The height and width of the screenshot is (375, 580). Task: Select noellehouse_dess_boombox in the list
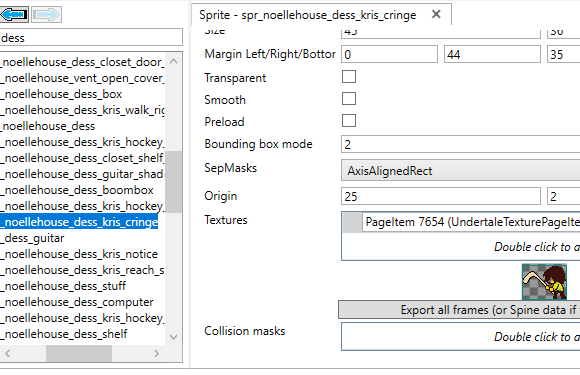[x=77, y=190]
